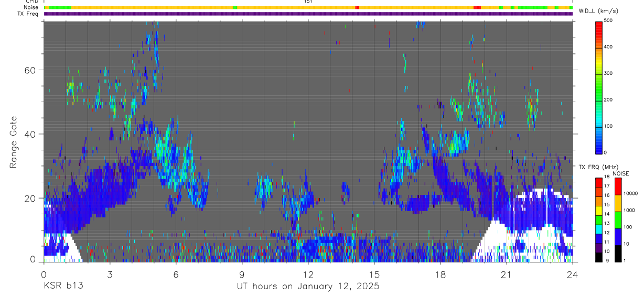Click the '3' hour tick label on the UT axis

[x=110, y=274]
